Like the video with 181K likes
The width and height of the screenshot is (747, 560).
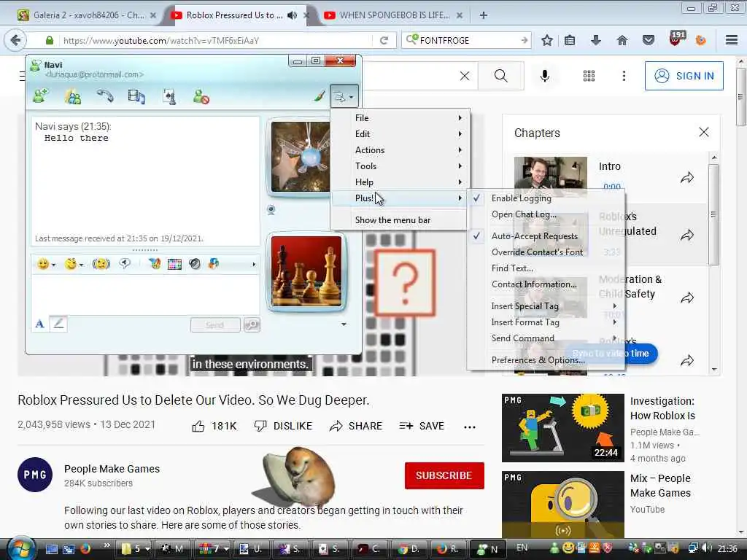click(214, 426)
